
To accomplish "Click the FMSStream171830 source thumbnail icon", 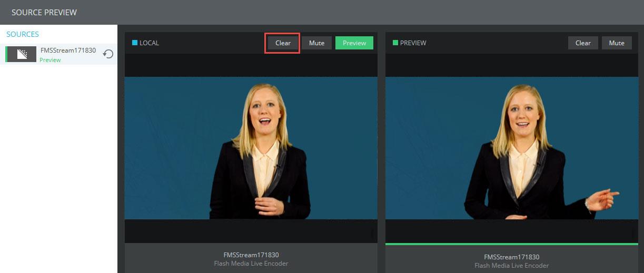I will click(x=23, y=54).
